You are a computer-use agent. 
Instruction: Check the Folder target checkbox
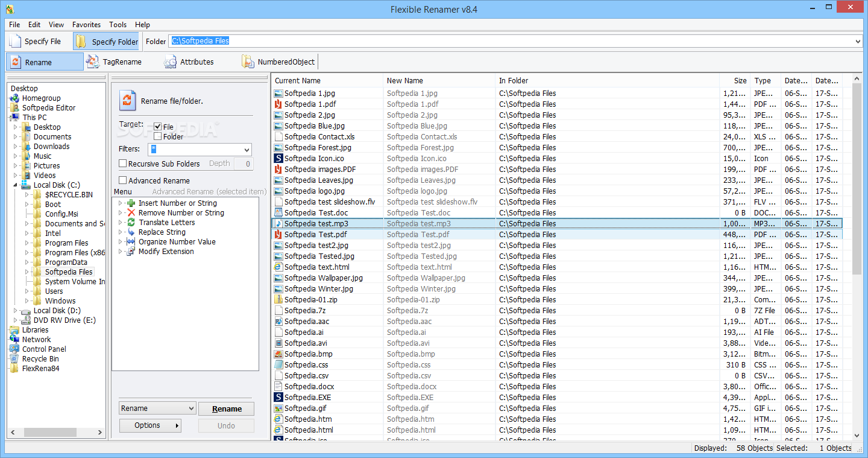158,136
